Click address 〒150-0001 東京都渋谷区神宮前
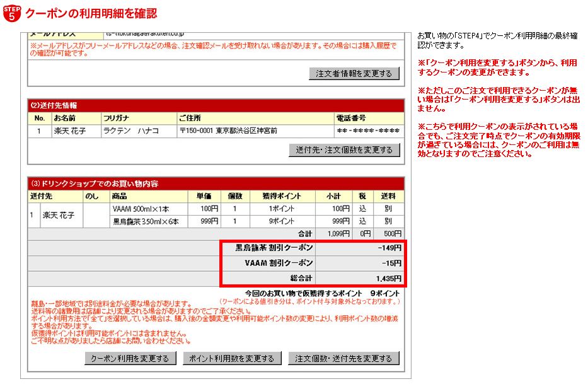This screenshot has height=384, width=588. click(228, 131)
